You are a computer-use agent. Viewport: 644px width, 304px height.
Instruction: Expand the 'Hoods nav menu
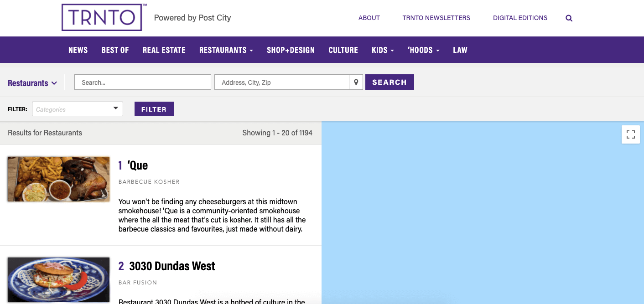click(x=423, y=50)
